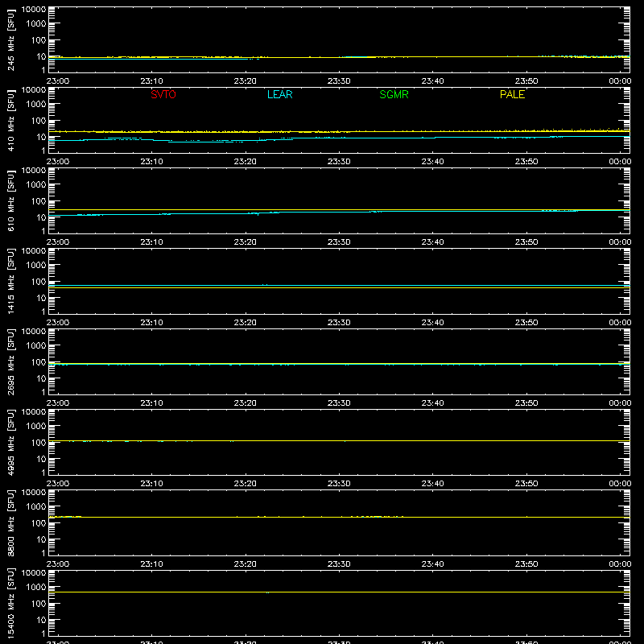Image resolution: width=644 pixels, height=644 pixels.
Task: Click 23:40 time label below 410 MHz plot
Action: coord(432,162)
